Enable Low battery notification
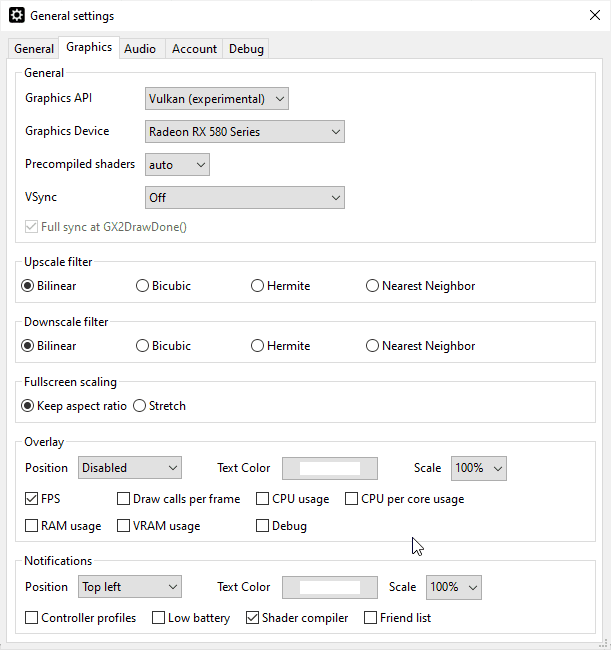Screen dimensions: 611x650 click(159, 618)
